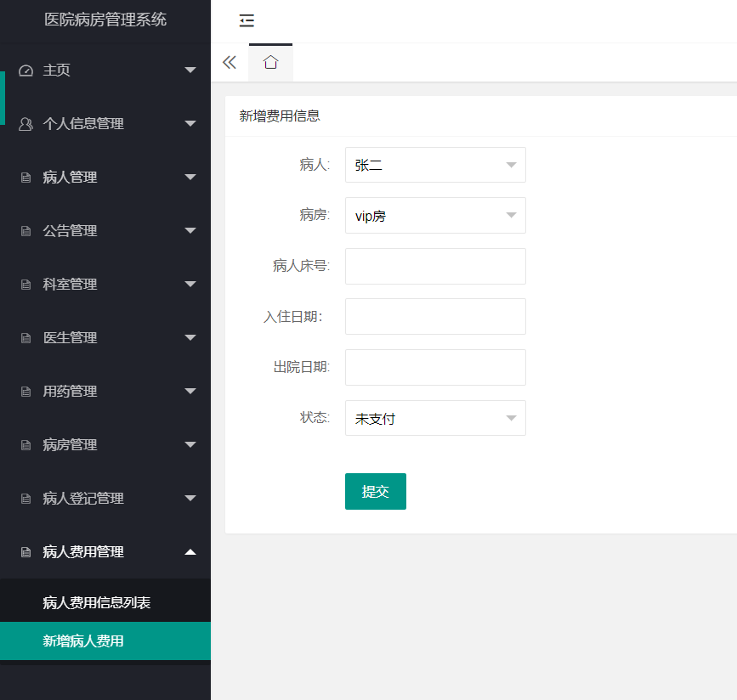Open the 病房 dropdown showing vip房

[435, 216]
